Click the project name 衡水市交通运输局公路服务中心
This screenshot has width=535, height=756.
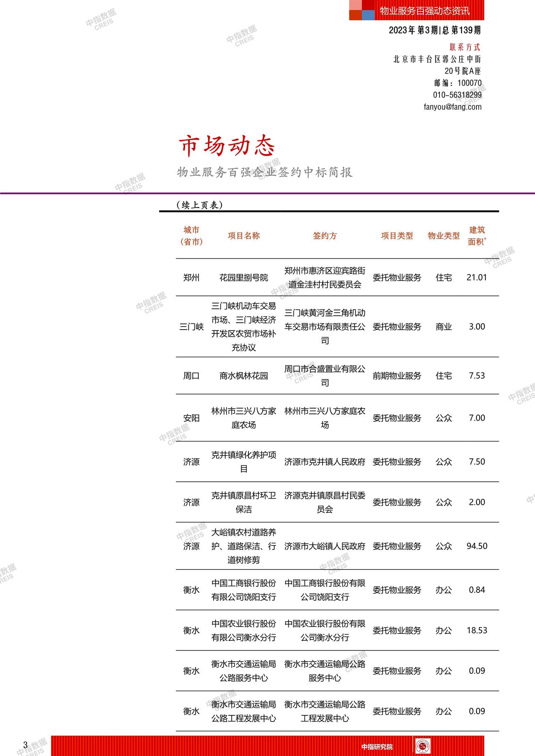point(244,671)
